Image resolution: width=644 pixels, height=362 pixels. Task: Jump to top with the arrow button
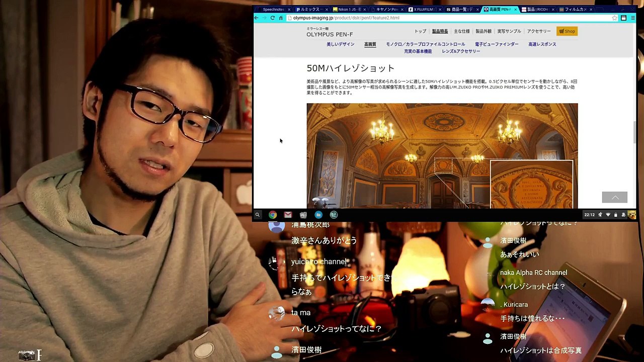coord(615,198)
